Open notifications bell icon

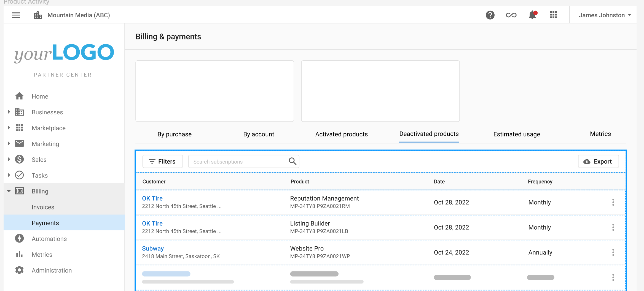[533, 15]
